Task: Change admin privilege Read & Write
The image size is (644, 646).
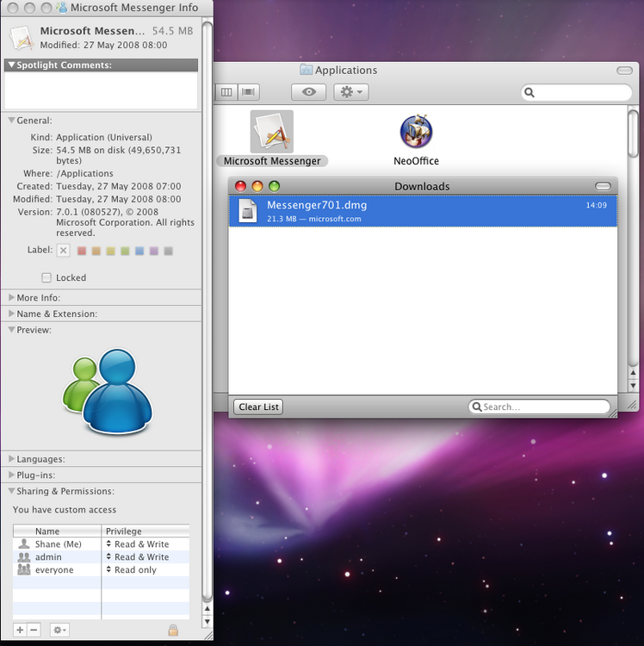Action: pyautogui.click(x=138, y=557)
